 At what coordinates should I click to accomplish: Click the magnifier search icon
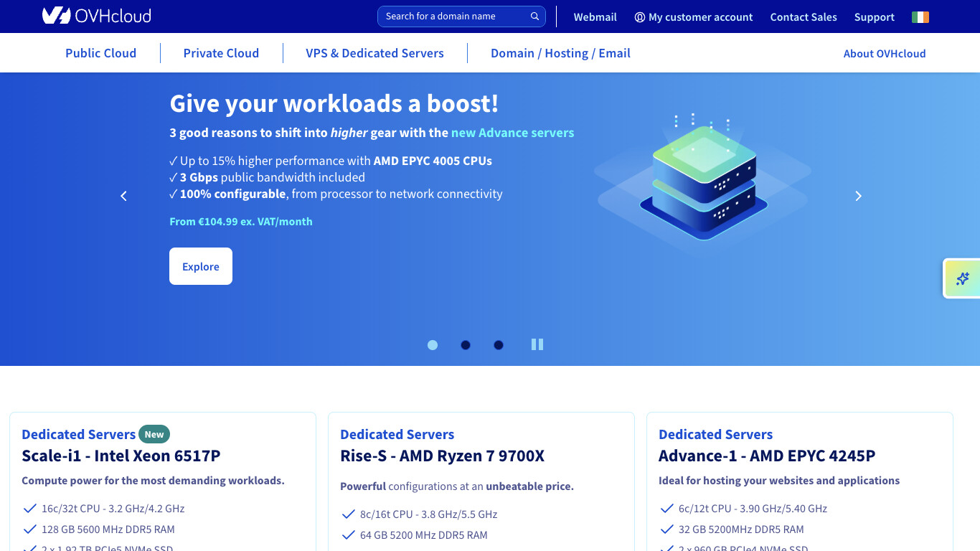[534, 17]
